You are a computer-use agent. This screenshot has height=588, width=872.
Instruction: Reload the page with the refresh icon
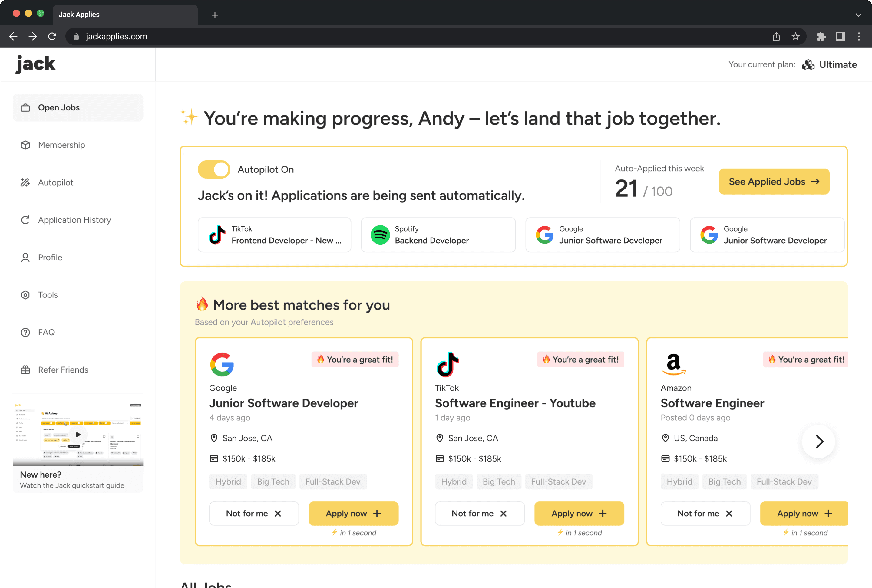52,36
